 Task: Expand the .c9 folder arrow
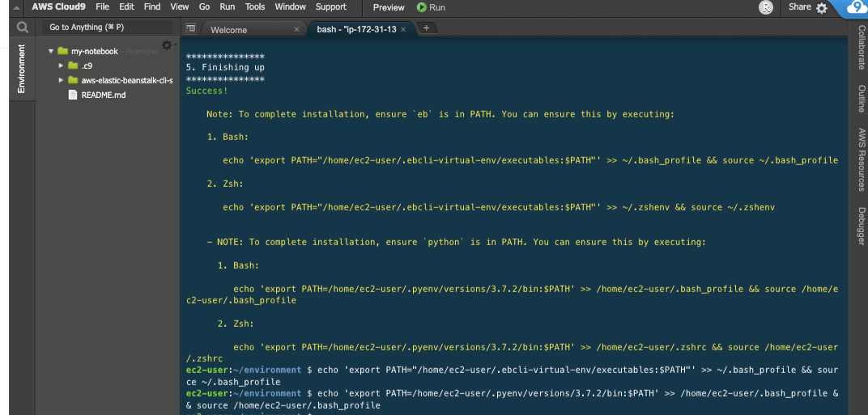(61, 66)
